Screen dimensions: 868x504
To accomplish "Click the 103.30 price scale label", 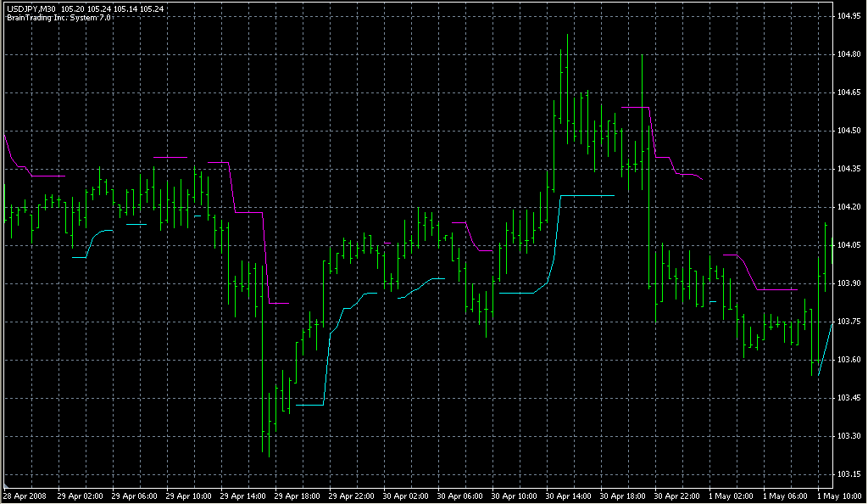I will point(849,436).
